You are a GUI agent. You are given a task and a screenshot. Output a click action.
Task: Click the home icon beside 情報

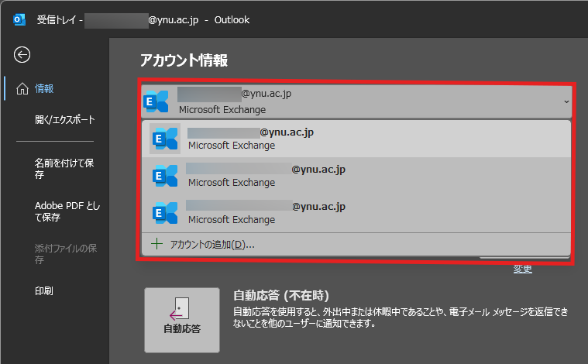point(22,89)
